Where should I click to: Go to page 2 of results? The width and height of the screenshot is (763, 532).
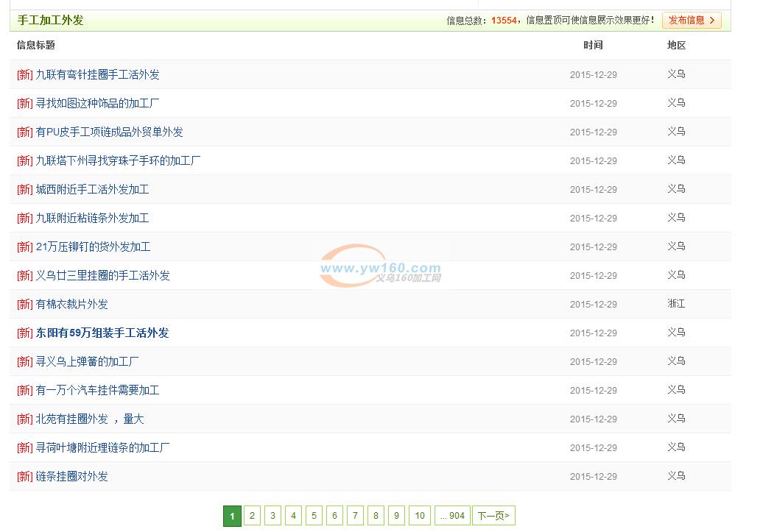pyautogui.click(x=252, y=516)
